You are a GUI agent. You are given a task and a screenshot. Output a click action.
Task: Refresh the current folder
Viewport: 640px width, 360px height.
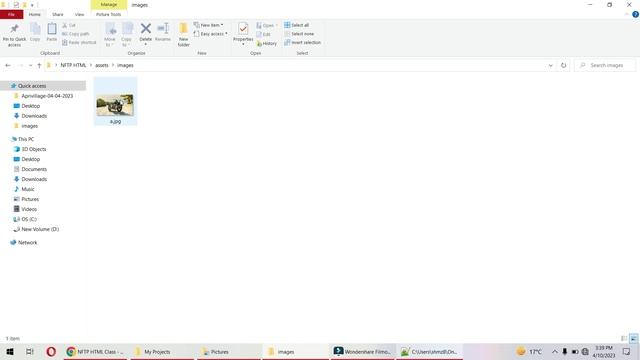(x=564, y=65)
